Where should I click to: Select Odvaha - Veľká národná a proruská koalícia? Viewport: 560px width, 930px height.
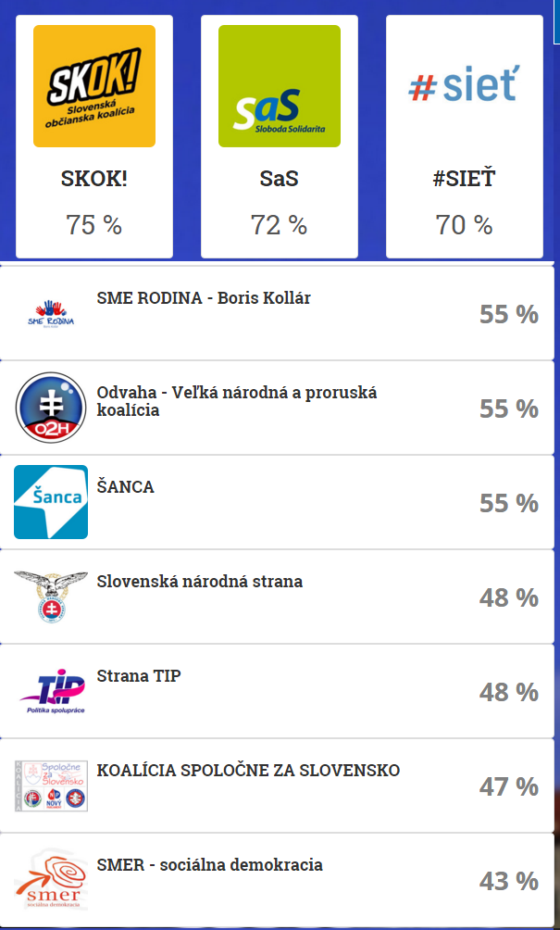pos(237,401)
